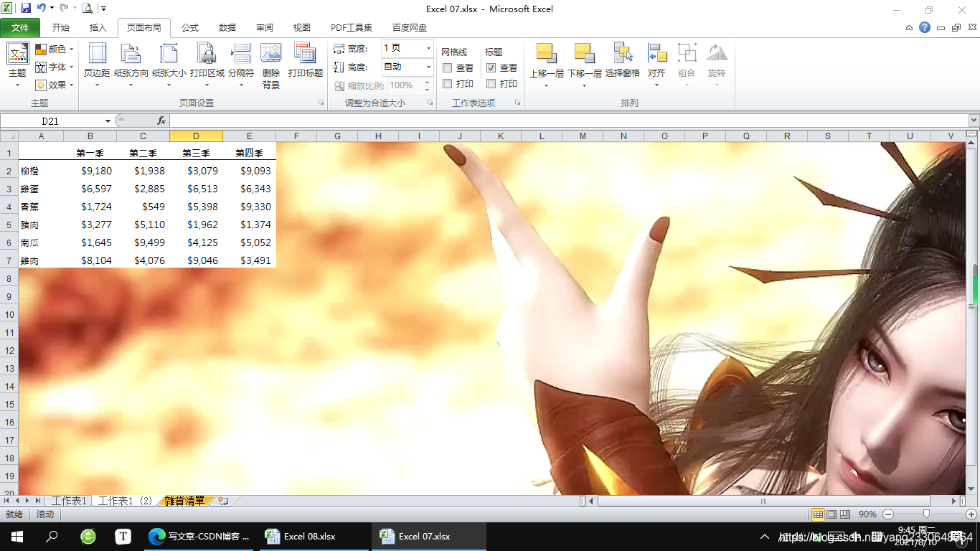
Task: Switch to the Review (审阅) tab
Action: pyautogui.click(x=265, y=28)
